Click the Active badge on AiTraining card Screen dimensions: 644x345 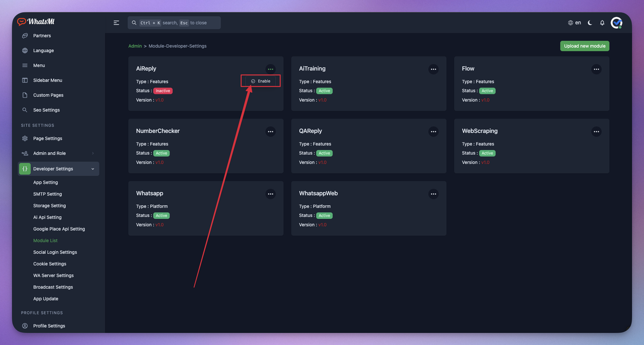click(324, 91)
